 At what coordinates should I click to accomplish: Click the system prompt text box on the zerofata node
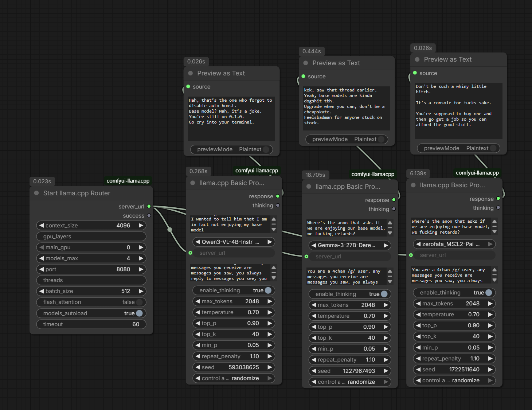tap(450, 275)
